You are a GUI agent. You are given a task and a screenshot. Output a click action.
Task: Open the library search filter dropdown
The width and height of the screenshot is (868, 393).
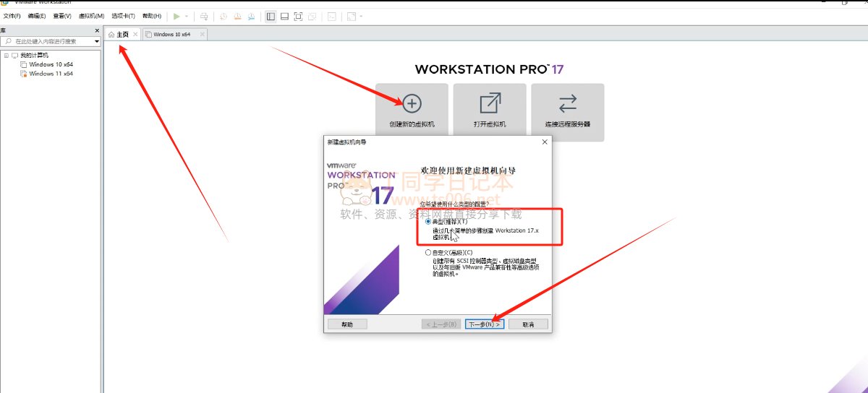pyautogui.click(x=96, y=41)
